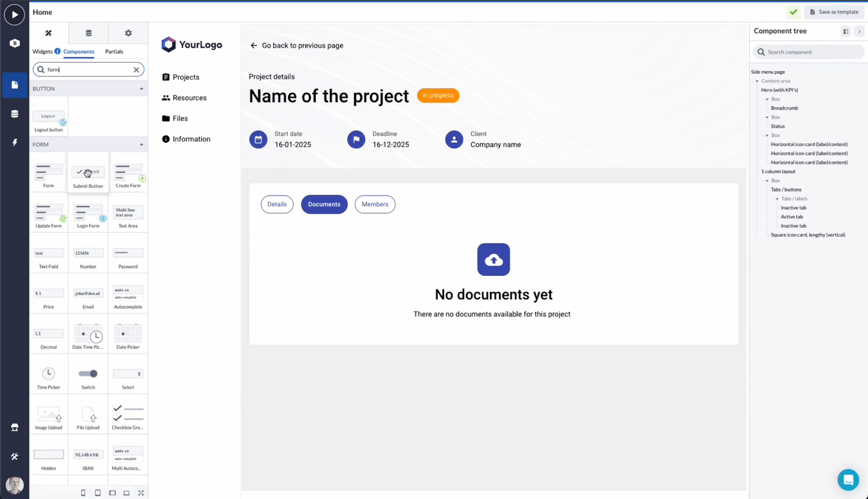
Task: Clear the form search field with the X
Action: click(136, 69)
